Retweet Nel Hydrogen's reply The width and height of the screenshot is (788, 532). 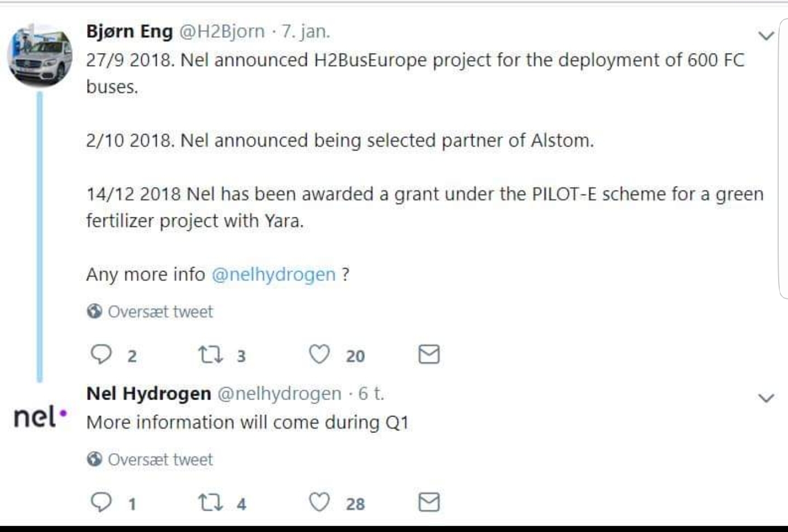coord(210,502)
